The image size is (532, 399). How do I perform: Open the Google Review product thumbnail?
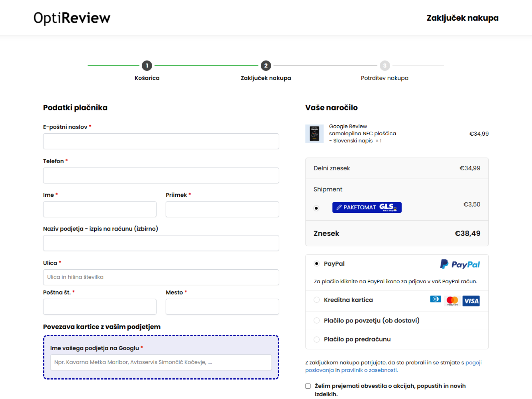tap(314, 134)
